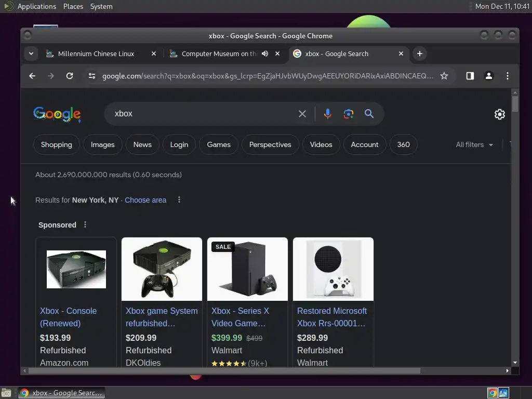Click in the xbox search input field
This screenshot has height=399, width=532.
tap(204, 114)
